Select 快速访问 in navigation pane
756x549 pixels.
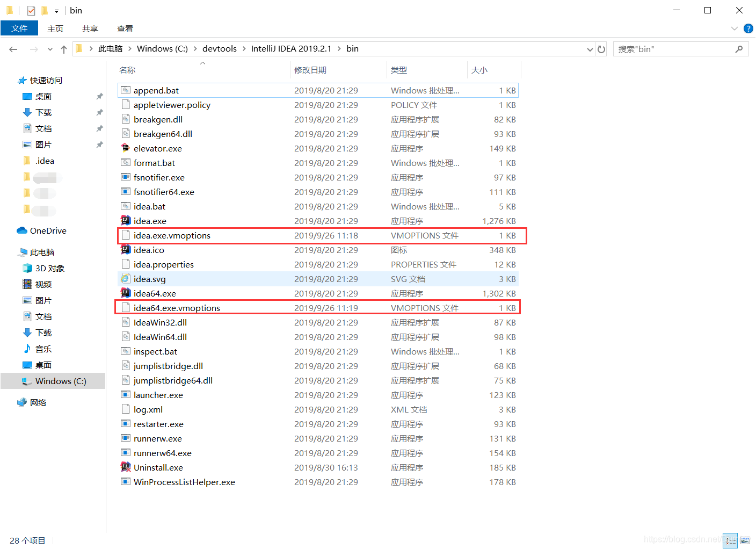[x=46, y=81]
